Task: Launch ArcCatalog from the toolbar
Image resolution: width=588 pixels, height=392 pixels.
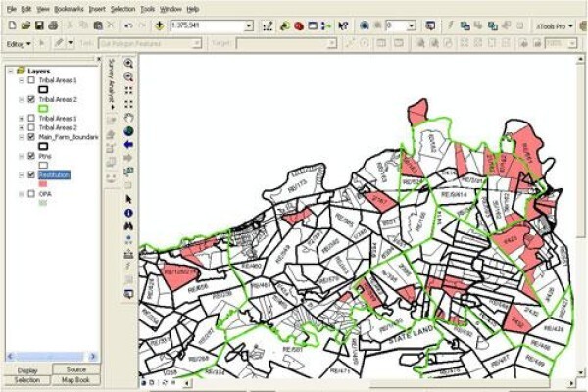Action: click(x=285, y=25)
